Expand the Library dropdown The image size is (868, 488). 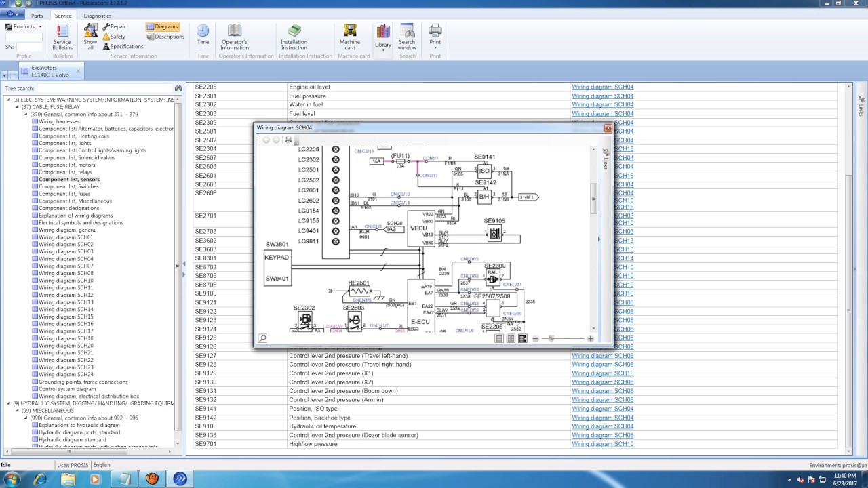(383, 39)
